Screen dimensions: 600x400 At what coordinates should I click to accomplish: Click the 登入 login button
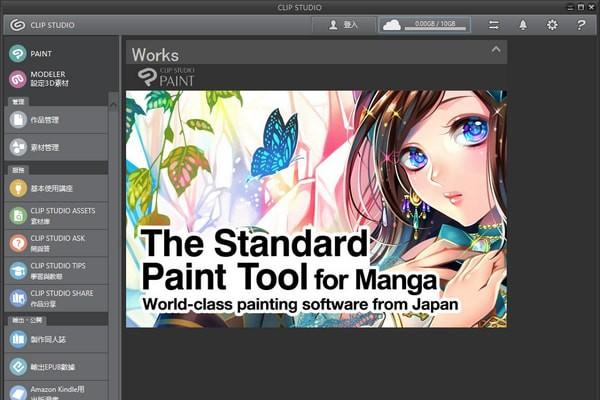(x=343, y=25)
